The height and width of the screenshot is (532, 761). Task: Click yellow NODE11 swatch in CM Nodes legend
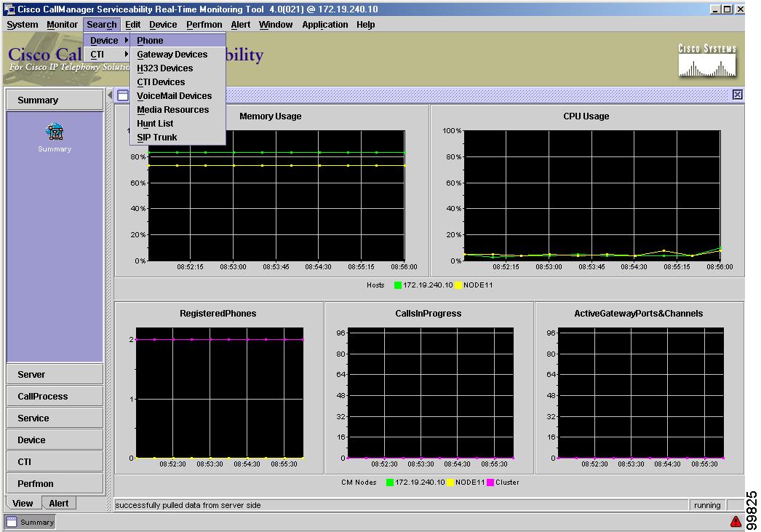tap(450, 482)
